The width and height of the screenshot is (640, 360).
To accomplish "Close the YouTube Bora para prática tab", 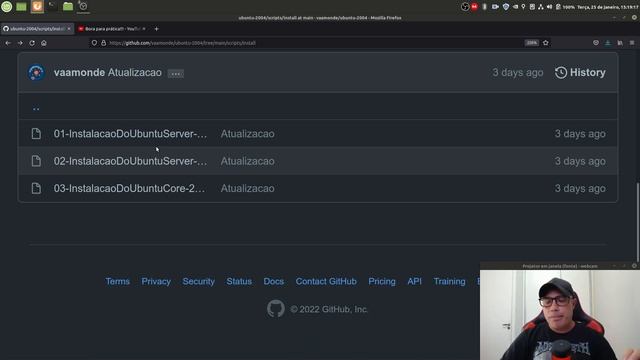I will click(x=144, y=29).
